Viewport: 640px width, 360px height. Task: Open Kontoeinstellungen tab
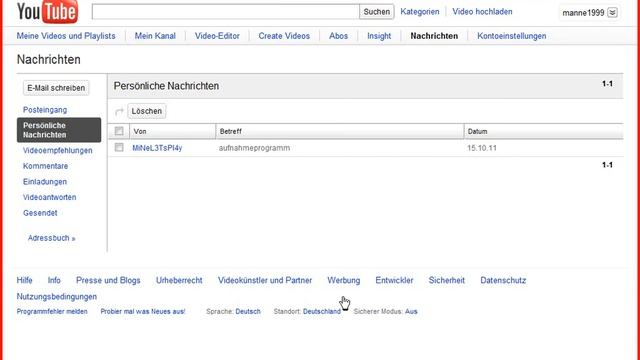coord(511,36)
